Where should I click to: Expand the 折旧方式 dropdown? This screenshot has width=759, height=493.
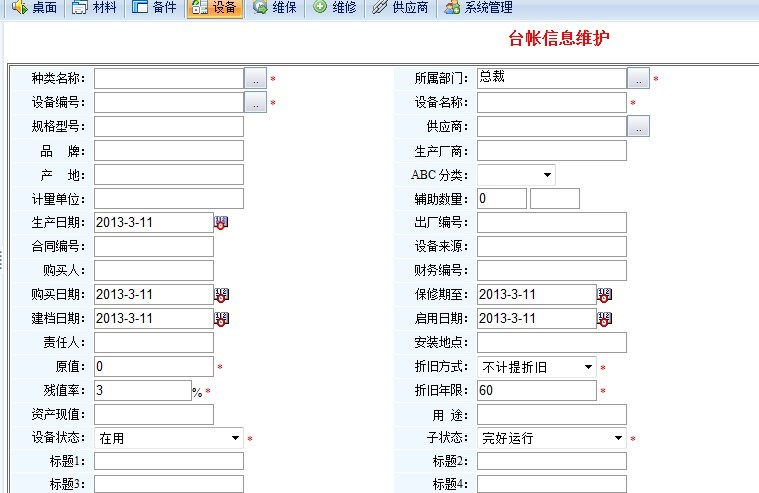(x=588, y=367)
